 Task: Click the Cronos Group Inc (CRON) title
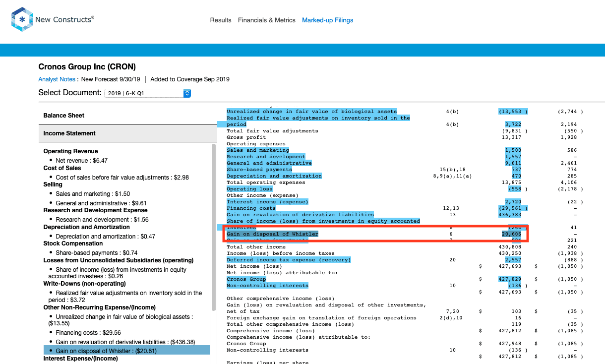(87, 67)
